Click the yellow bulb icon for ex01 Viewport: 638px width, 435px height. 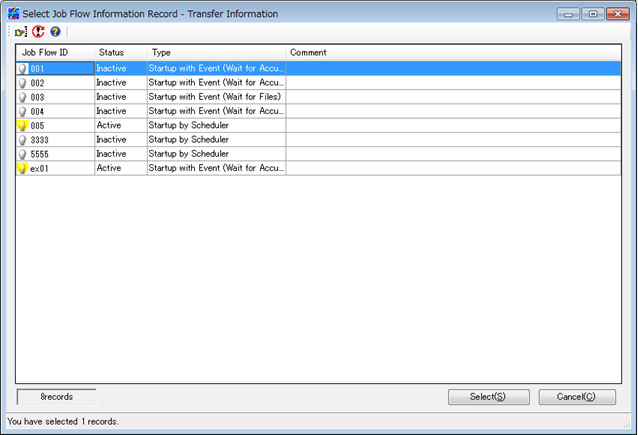pyautogui.click(x=22, y=169)
